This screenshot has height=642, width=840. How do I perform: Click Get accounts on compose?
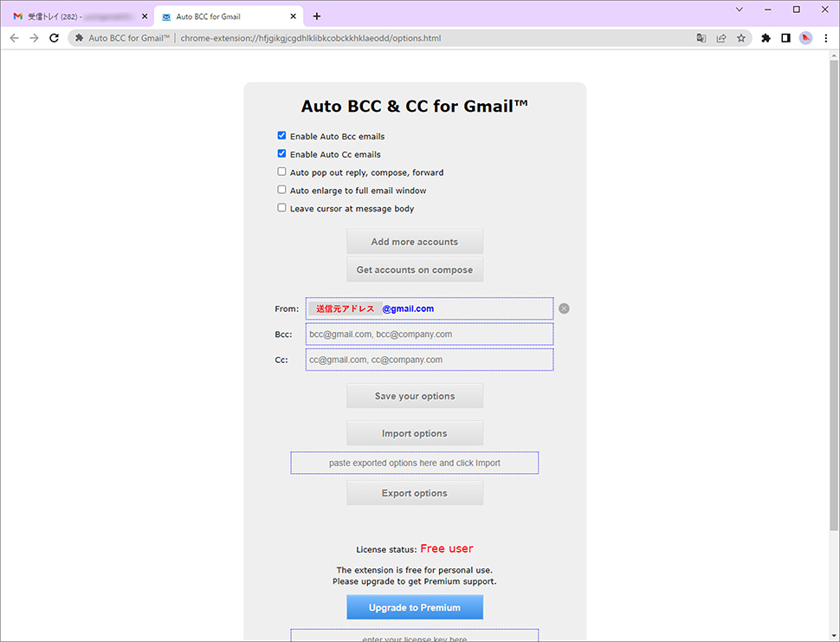point(415,269)
